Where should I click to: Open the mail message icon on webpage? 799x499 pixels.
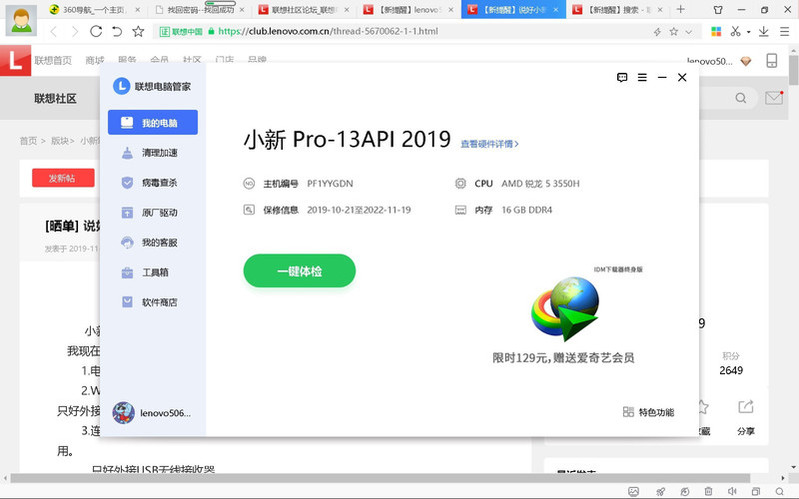point(774,97)
